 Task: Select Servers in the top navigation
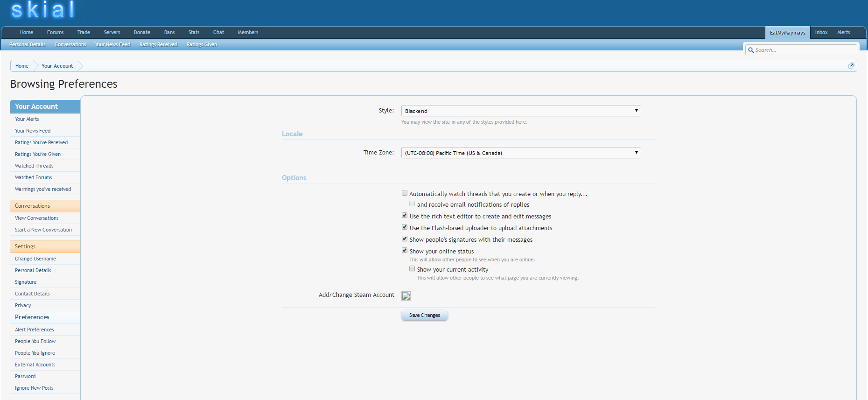click(x=112, y=32)
